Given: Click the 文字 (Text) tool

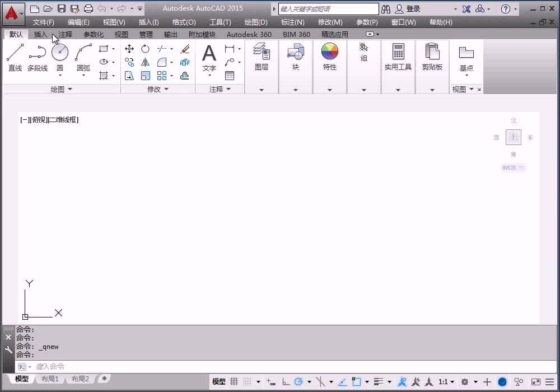Looking at the screenshot, I should (209, 58).
